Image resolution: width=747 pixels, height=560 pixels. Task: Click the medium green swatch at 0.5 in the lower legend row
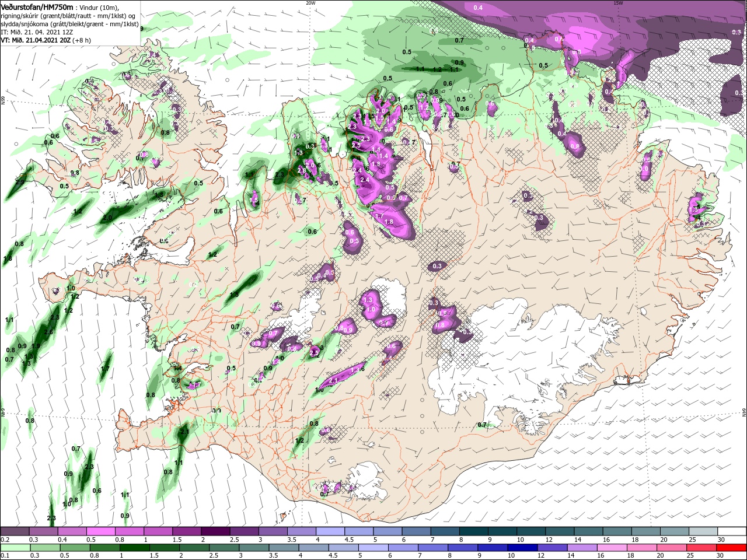(74, 548)
